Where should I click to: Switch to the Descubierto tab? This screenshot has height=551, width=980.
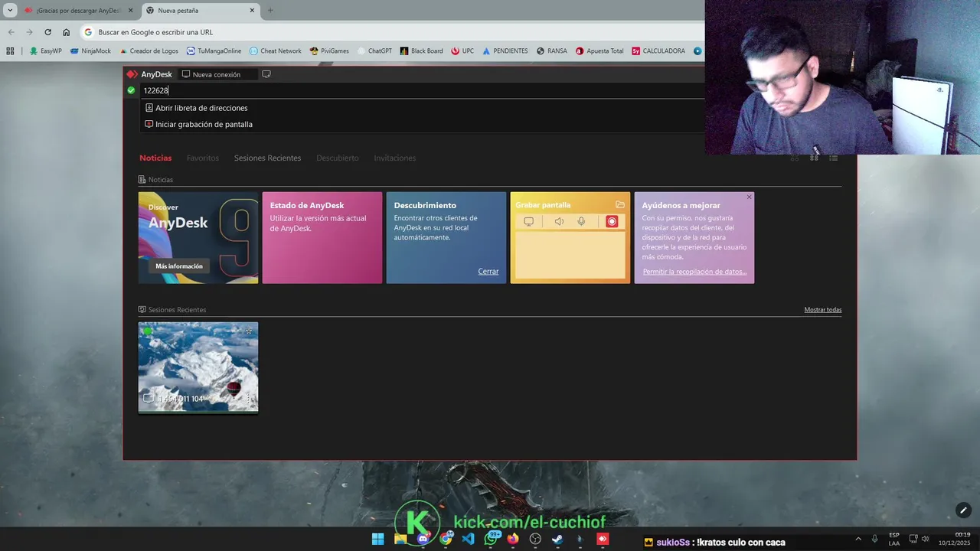[x=338, y=158]
